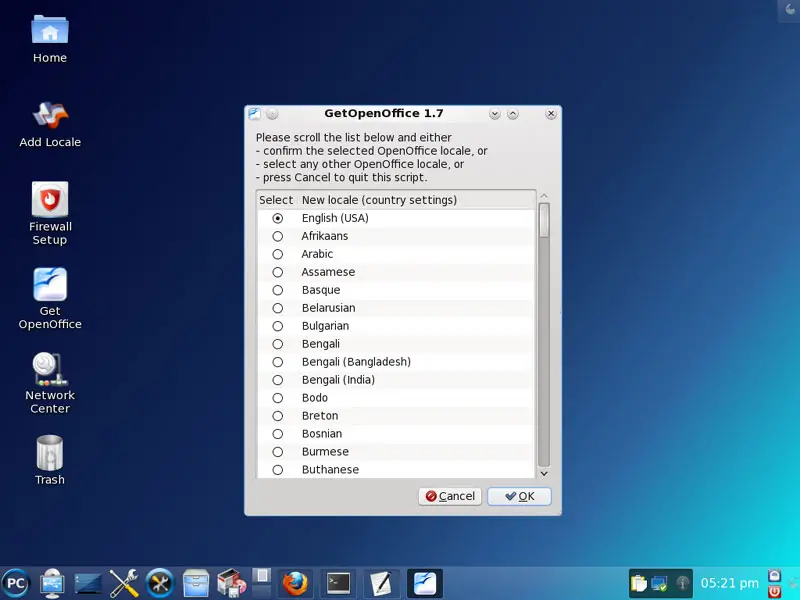Click the info notification tray icon

tap(682, 583)
